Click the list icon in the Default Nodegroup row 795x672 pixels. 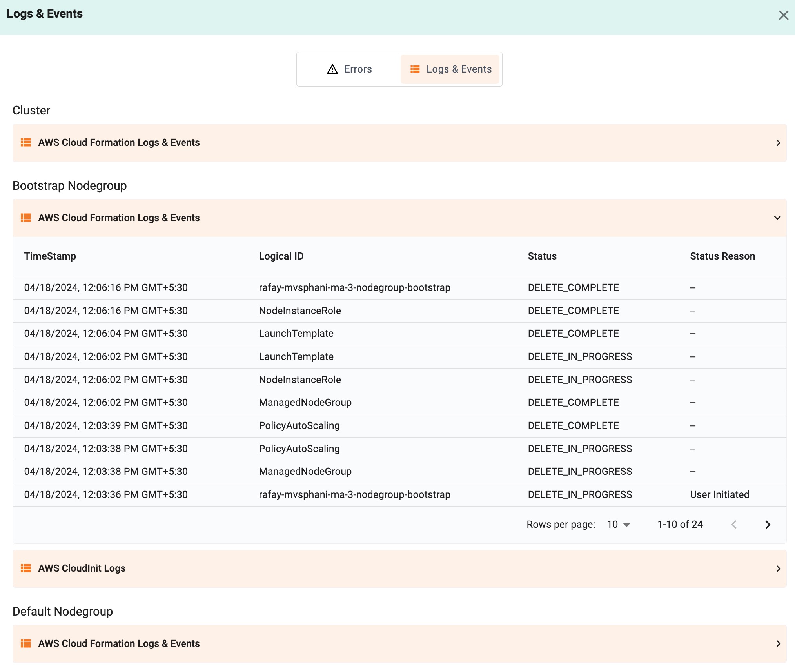coord(26,643)
